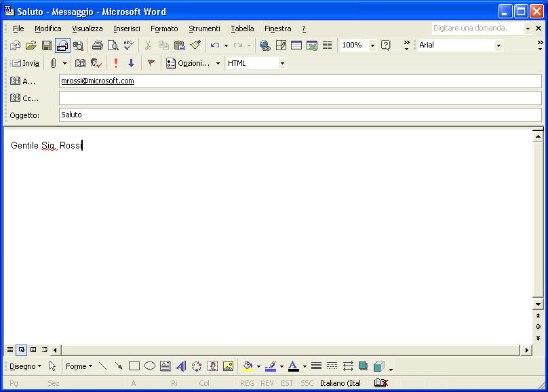Switch to Web Layout view button
Screen dimensions: 548x392
(x=22, y=350)
